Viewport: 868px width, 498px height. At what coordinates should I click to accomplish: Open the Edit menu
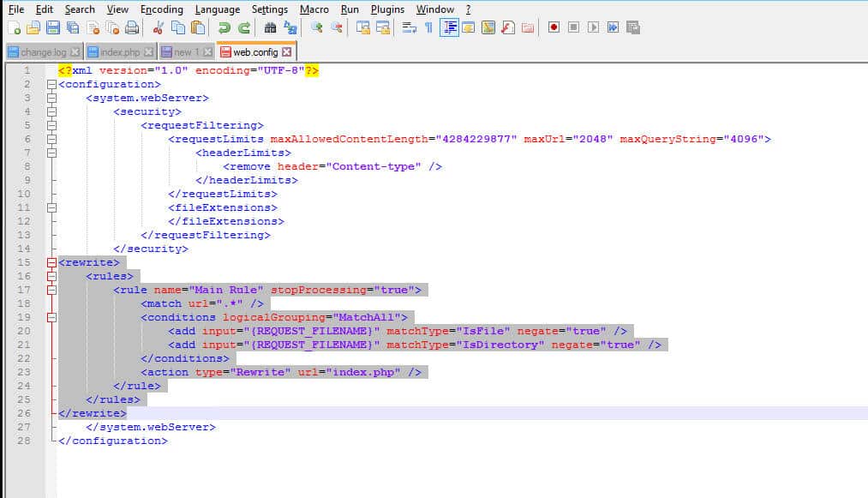[45, 9]
